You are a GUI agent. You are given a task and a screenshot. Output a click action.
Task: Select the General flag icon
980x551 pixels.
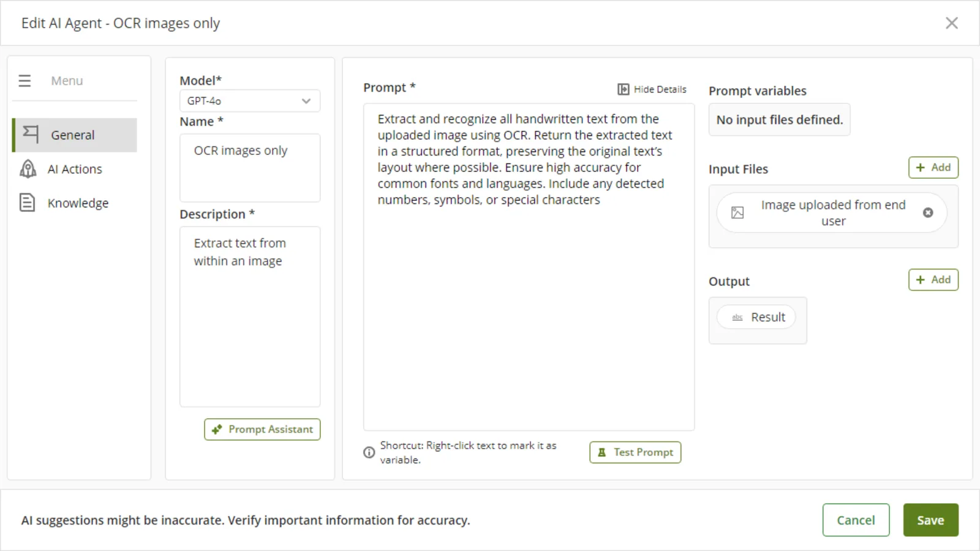(x=31, y=134)
